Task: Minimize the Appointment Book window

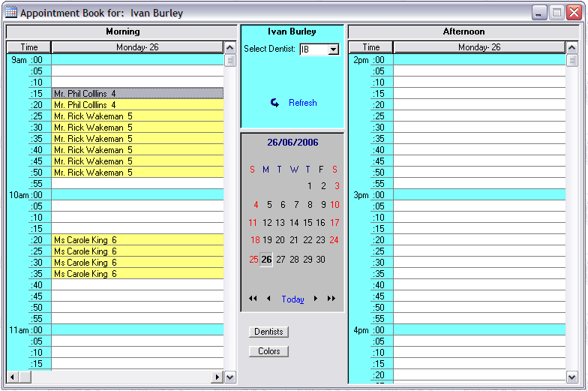Action: [x=538, y=12]
